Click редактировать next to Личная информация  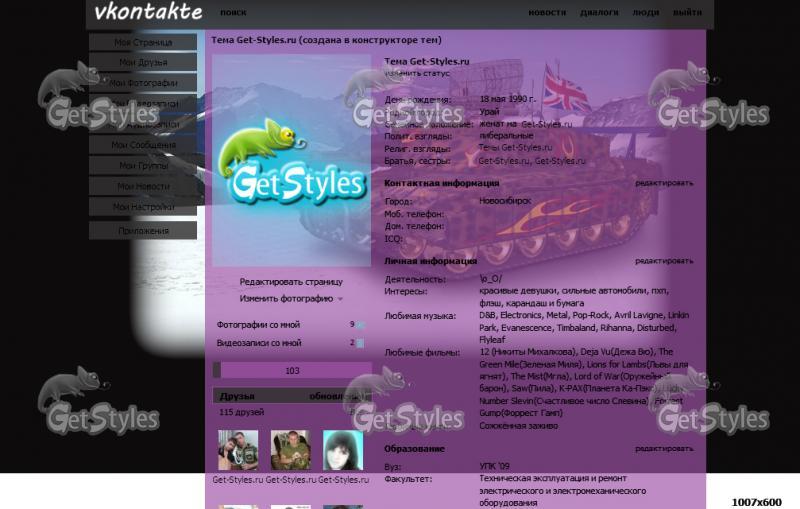pyautogui.click(x=664, y=261)
